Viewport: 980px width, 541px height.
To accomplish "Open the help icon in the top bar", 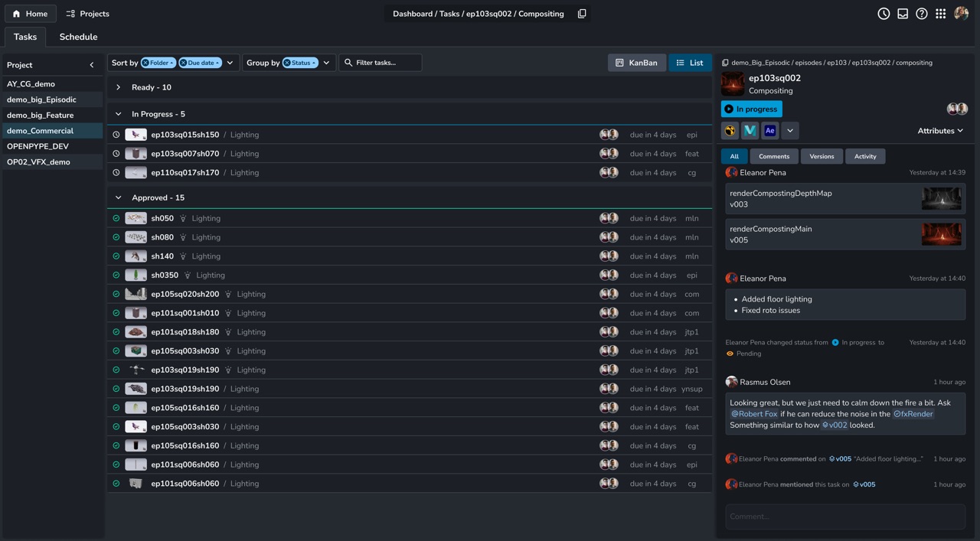I will coord(921,13).
